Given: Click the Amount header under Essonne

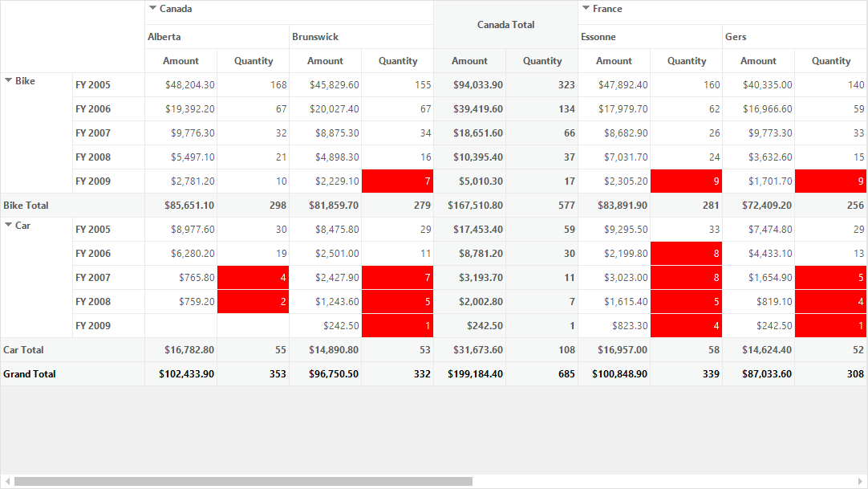Looking at the screenshot, I should tap(614, 61).
